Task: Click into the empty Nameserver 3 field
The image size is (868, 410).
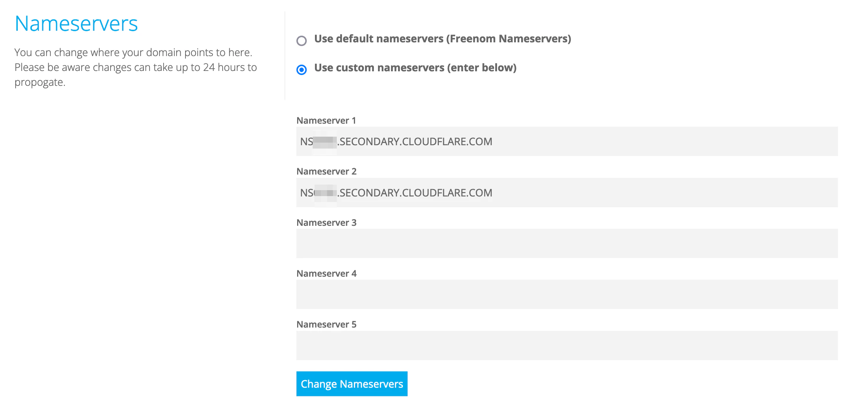Action: click(x=567, y=243)
